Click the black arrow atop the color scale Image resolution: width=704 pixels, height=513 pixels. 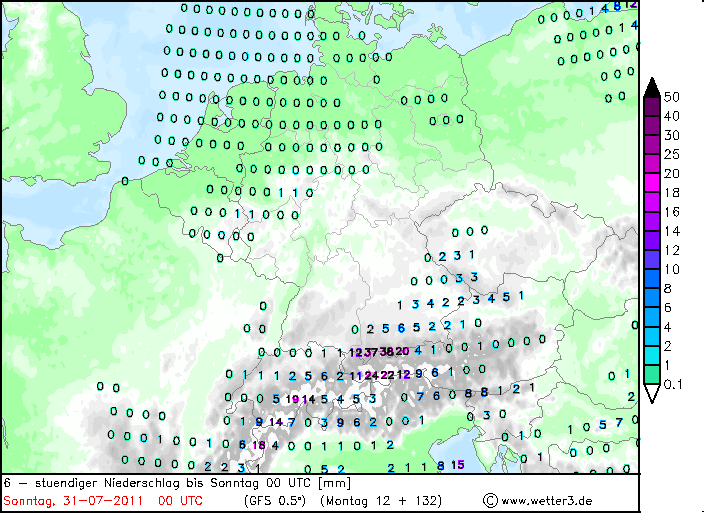tap(652, 88)
